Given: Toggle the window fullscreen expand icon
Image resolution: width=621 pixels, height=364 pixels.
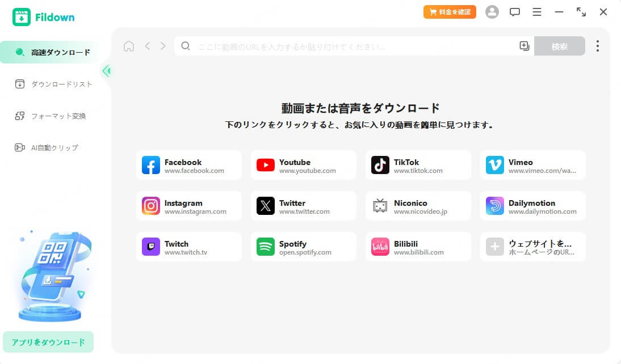Looking at the screenshot, I should pos(581,12).
